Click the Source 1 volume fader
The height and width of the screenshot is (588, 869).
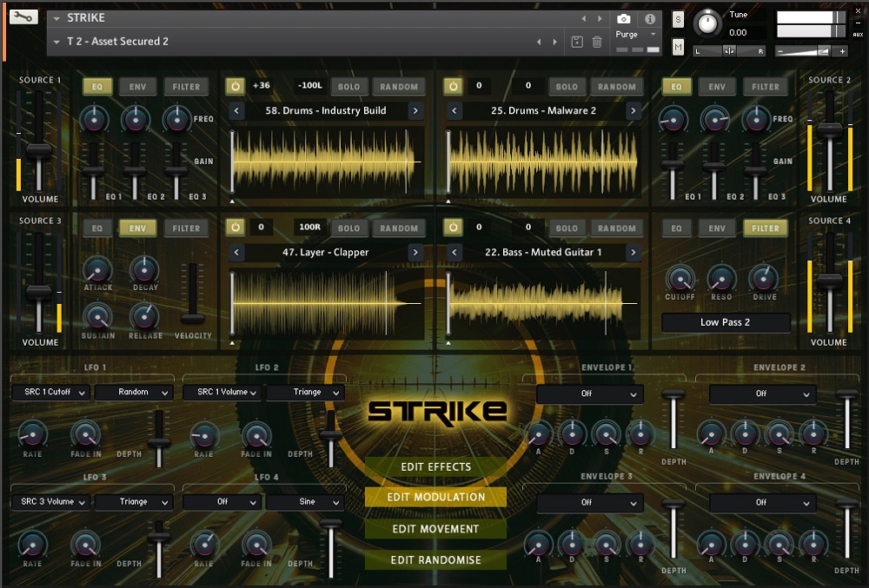(39, 150)
